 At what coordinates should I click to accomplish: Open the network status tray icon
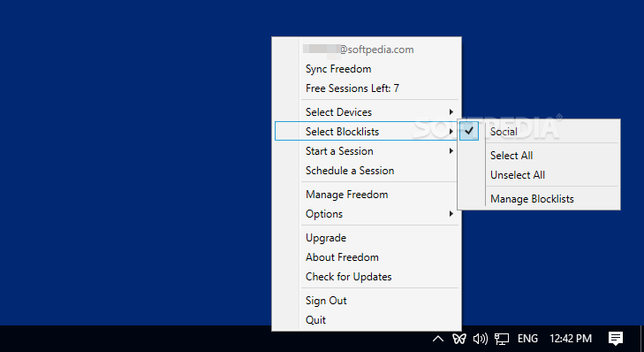pos(502,339)
